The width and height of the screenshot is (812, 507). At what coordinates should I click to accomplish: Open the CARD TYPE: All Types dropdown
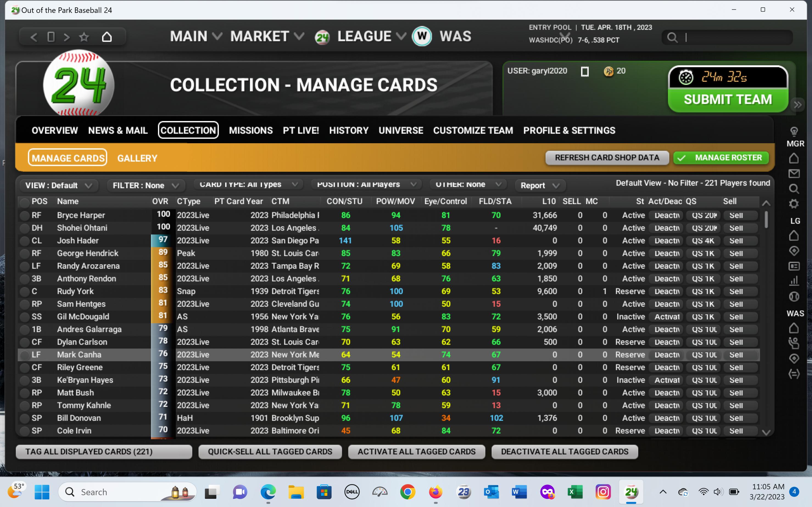pyautogui.click(x=249, y=184)
